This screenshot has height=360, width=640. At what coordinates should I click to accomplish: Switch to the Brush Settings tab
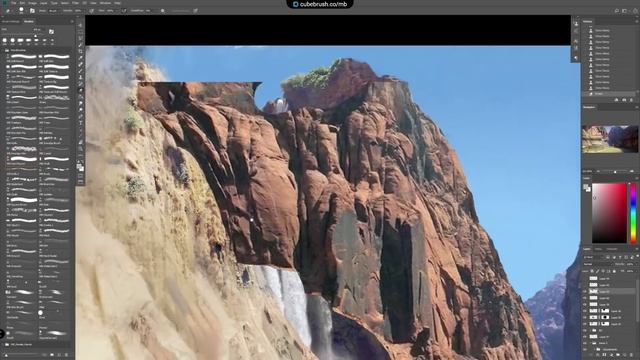(x=10, y=21)
